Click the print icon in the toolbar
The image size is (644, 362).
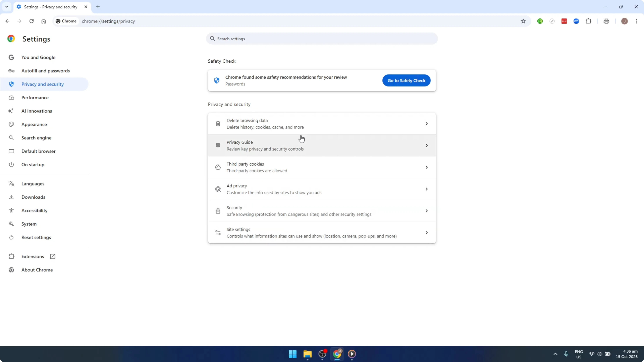(x=607, y=21)
